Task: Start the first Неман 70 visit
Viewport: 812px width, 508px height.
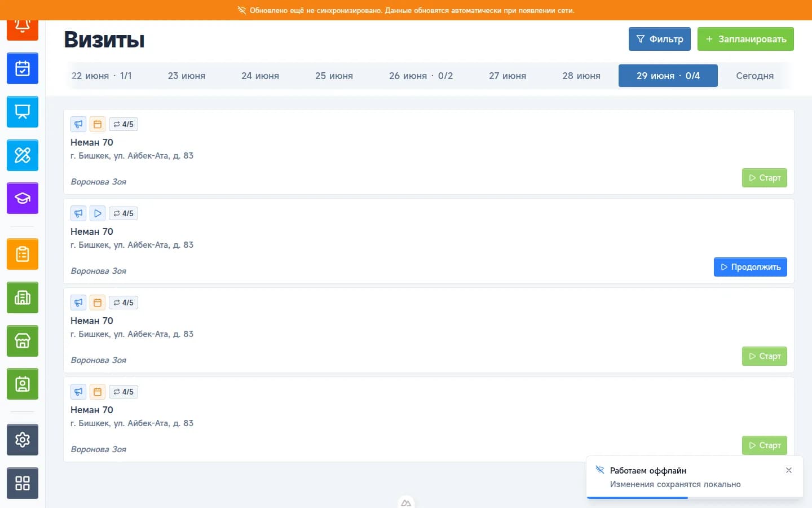Action: tap(765, 178)
